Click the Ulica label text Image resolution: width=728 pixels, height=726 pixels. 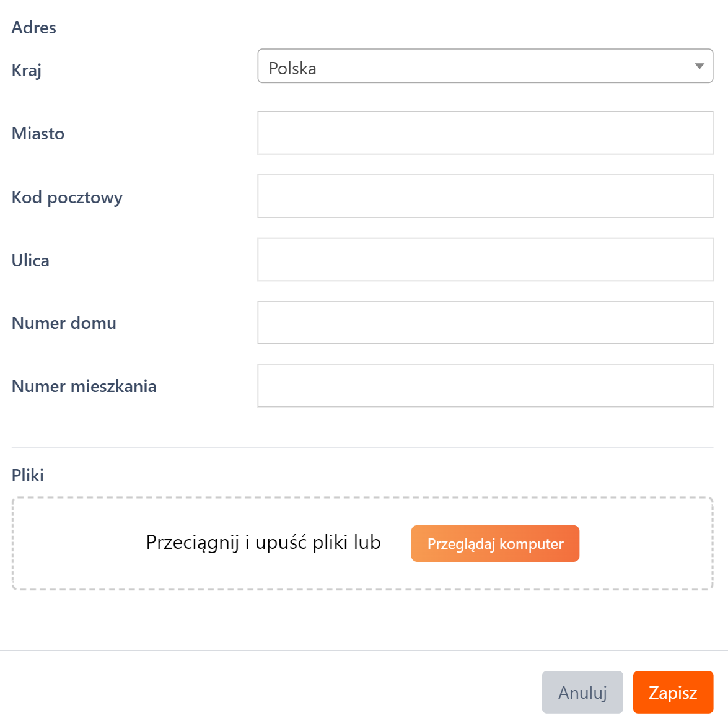click(x=30, y=261)
